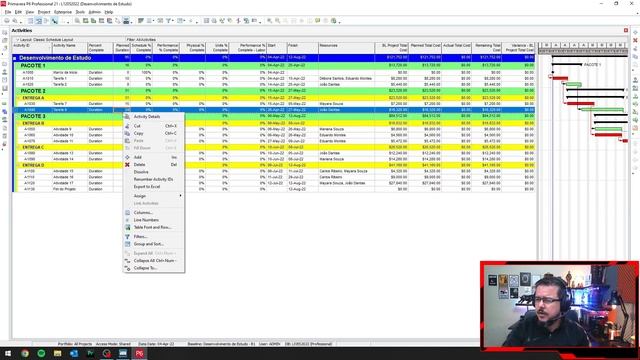Open Spotify from the taskbar
The image size is (640, 360).
[x=41, y=353]
